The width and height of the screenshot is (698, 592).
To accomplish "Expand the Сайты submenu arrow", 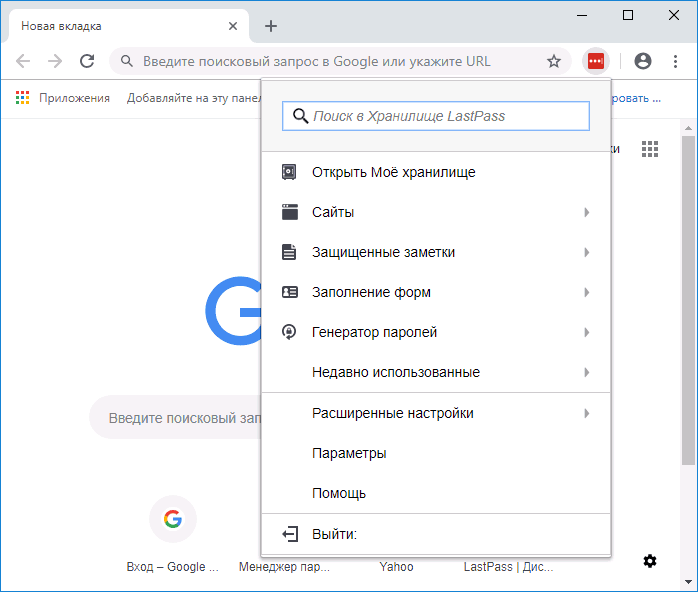I will point(587,212).
